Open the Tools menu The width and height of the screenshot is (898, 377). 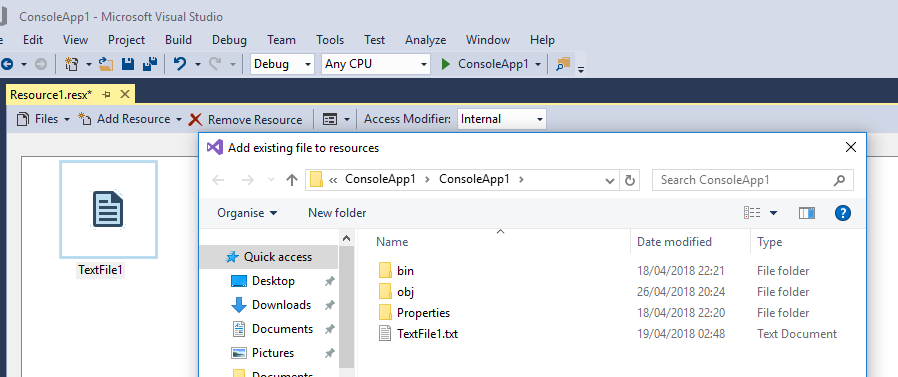[330, 40]
